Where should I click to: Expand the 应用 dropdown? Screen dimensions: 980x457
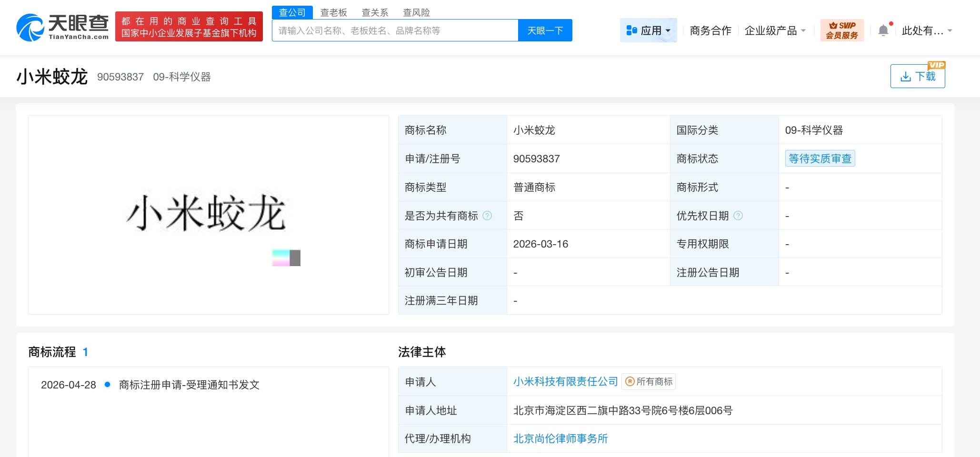649,30
